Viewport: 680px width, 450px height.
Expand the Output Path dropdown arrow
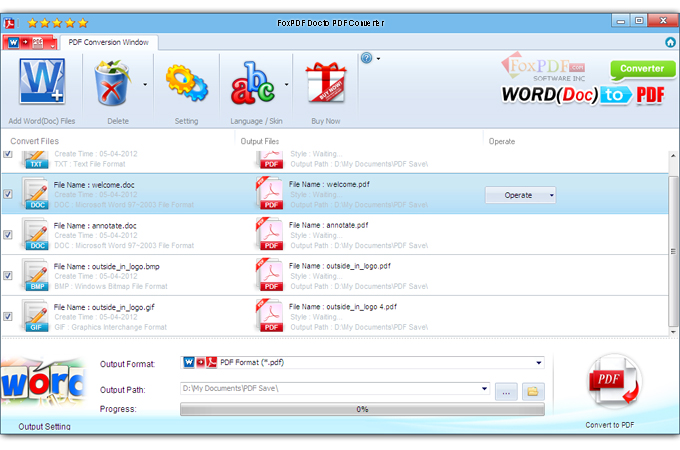[x=484, y=388]
